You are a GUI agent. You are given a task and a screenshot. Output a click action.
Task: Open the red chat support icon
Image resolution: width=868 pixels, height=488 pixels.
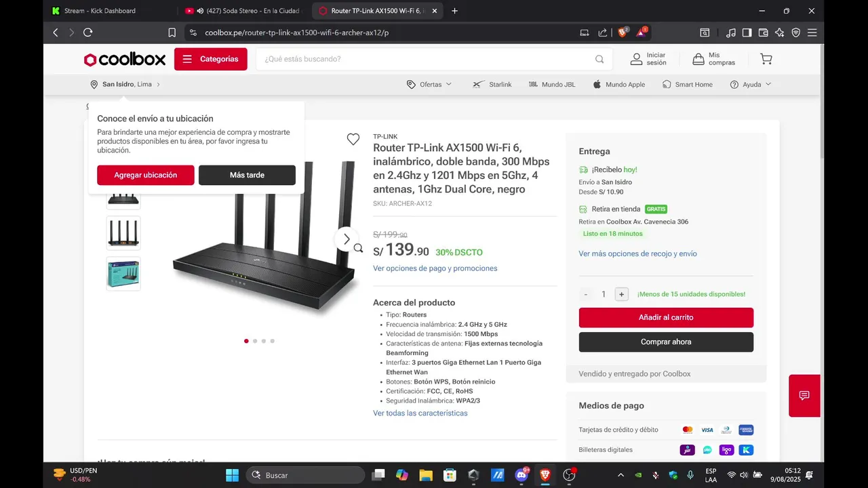coord(804,396)
